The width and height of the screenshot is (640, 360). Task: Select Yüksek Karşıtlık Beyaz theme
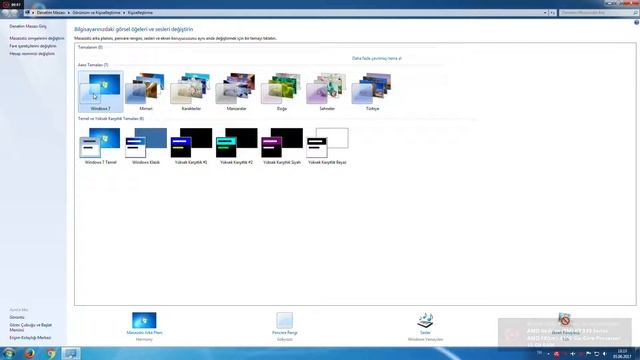pyautogui.click(x=327, y=146)
